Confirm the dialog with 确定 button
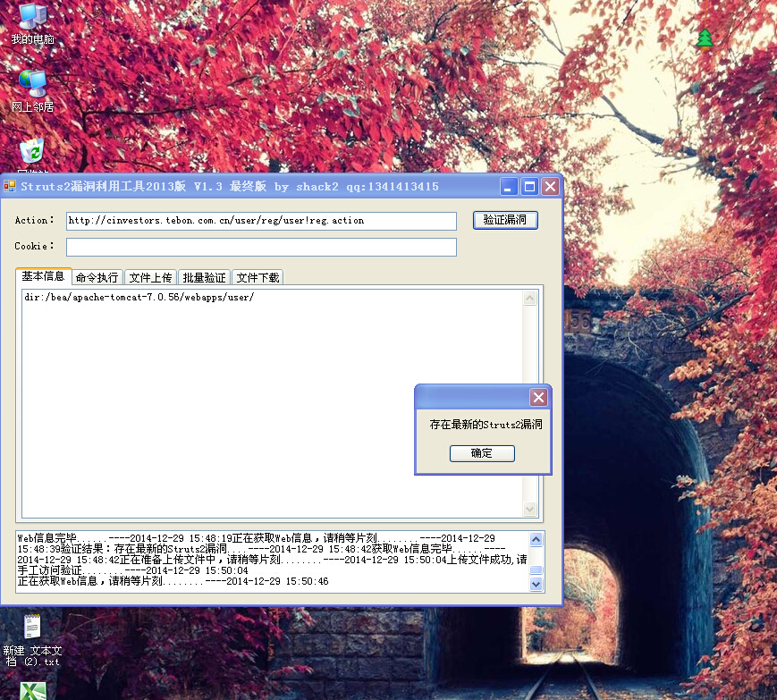Image resolution: width=777 pixels, height=700 pixels. coord(482,453)
